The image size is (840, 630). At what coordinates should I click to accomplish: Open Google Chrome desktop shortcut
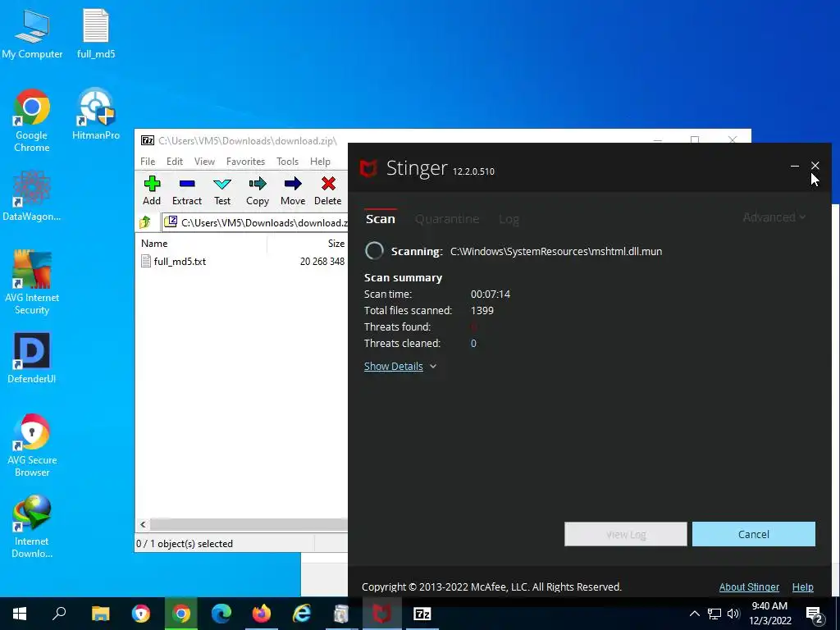click(x=32, y=121)
